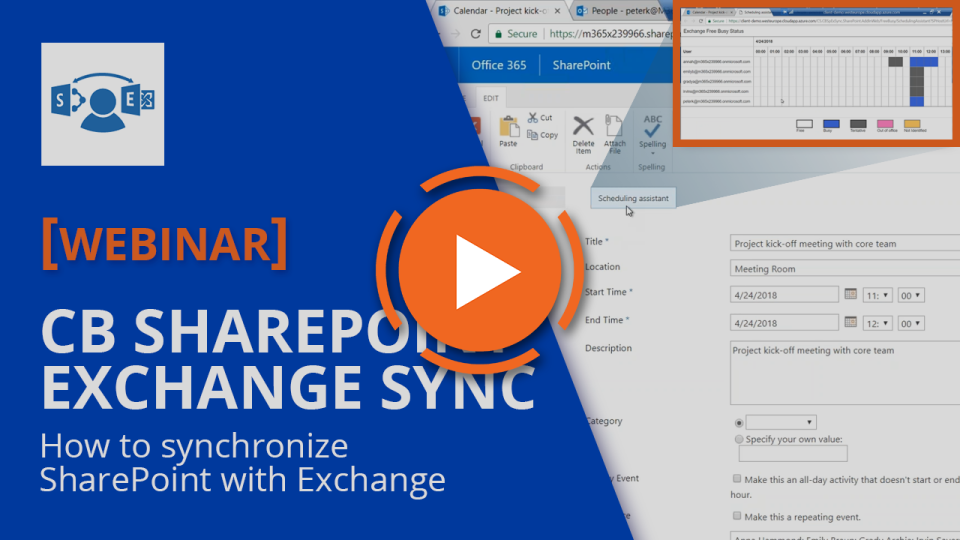Screen dimensions: 960x540
Task: Click the own-value category text field
Action: click(793, 454)
